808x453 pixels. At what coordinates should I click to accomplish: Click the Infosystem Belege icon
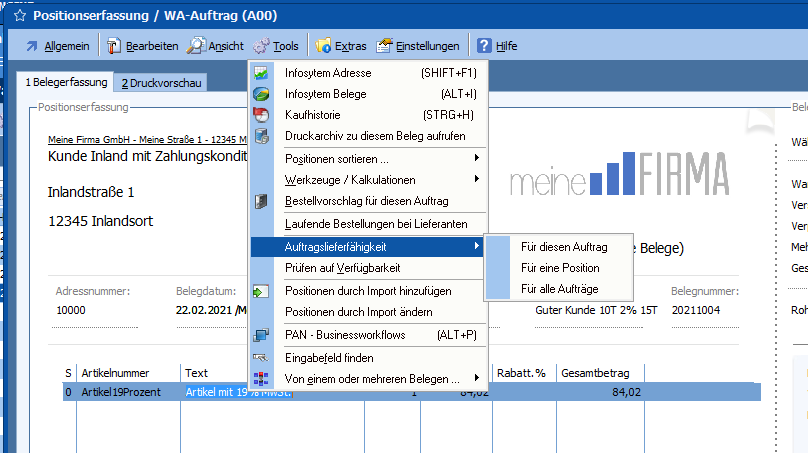[x=261, y=94]
